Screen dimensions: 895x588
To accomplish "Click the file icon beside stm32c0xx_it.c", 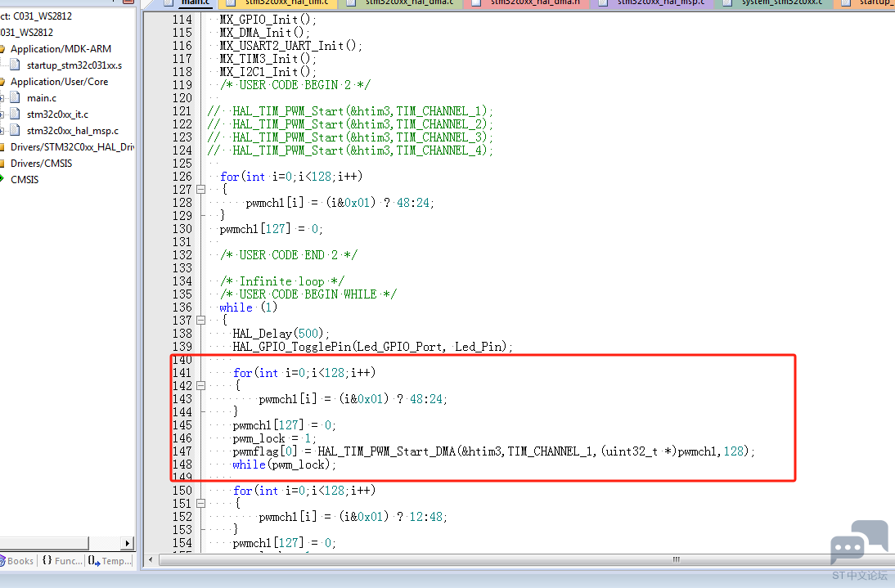I will point(16,114).
